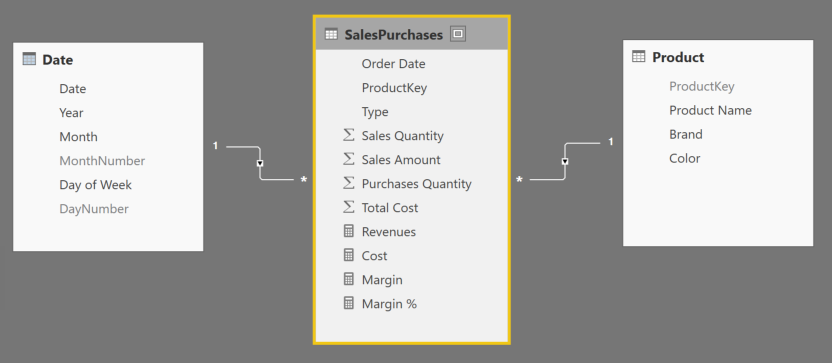The height and width of the screenshot is (363, 832).
Task: Select the ProductKey field in SalesPurchases
Action: coord(394,88)
